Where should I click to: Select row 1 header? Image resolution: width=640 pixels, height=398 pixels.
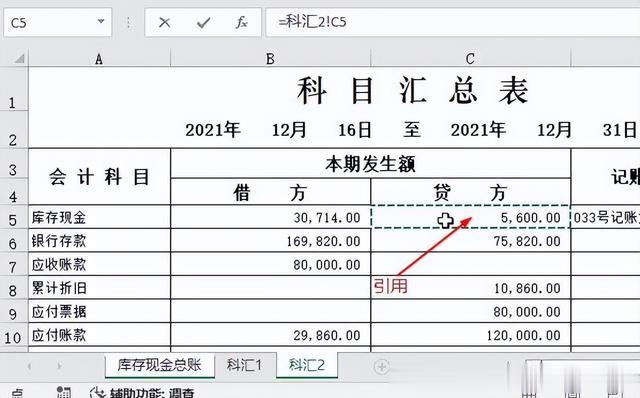(13, 89)
